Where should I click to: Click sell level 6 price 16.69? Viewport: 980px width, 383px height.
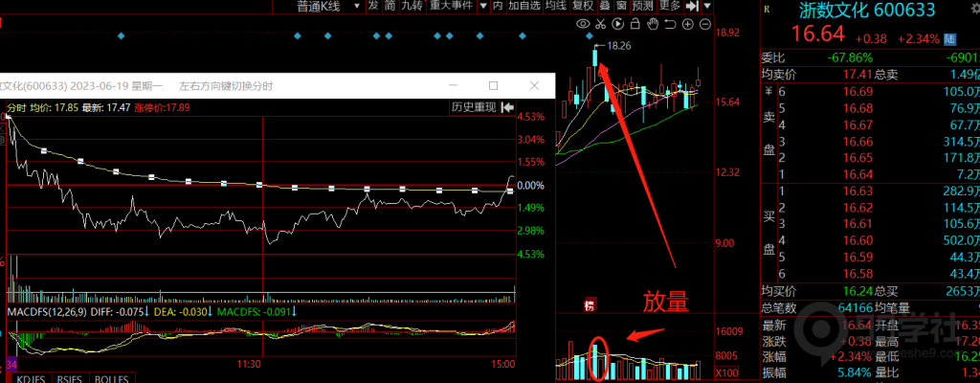[x=857, y=92]
